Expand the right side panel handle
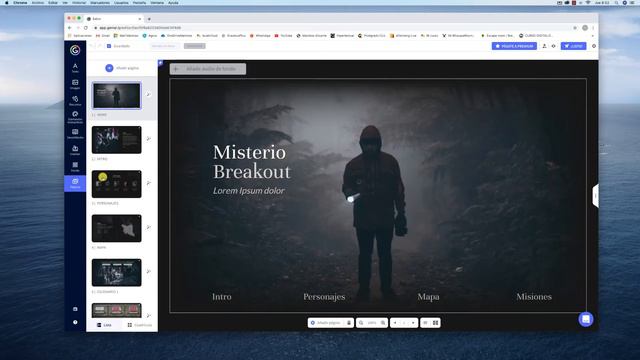The height and width of the screenshot is (360, 640). click(596, 196)
